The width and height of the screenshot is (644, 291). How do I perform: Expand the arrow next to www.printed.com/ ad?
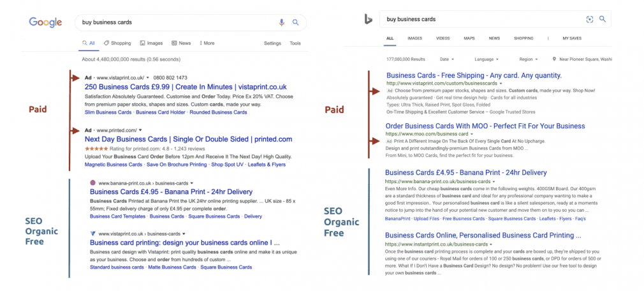click(x=140, y=130)
